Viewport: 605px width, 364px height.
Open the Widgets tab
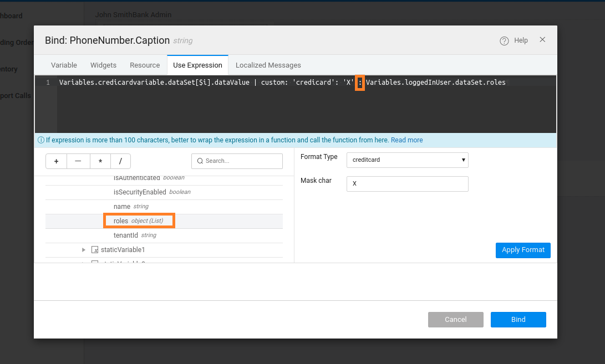[103, 65]
